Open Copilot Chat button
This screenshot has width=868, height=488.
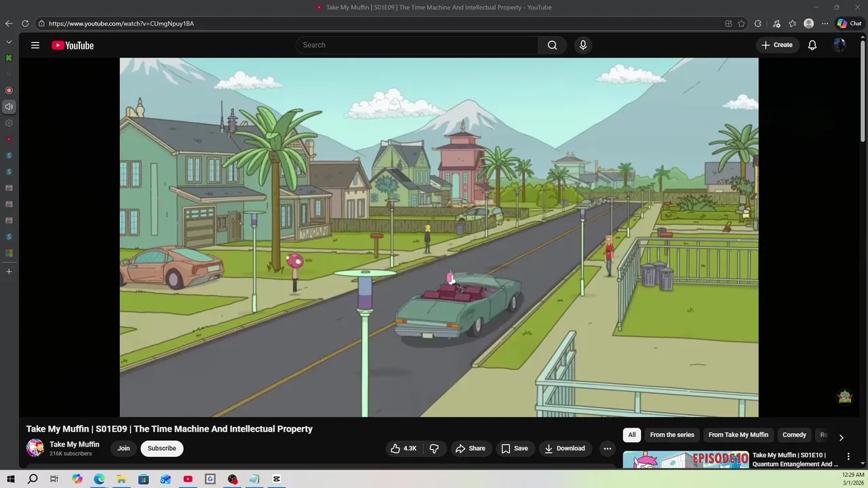coord(849,24)
